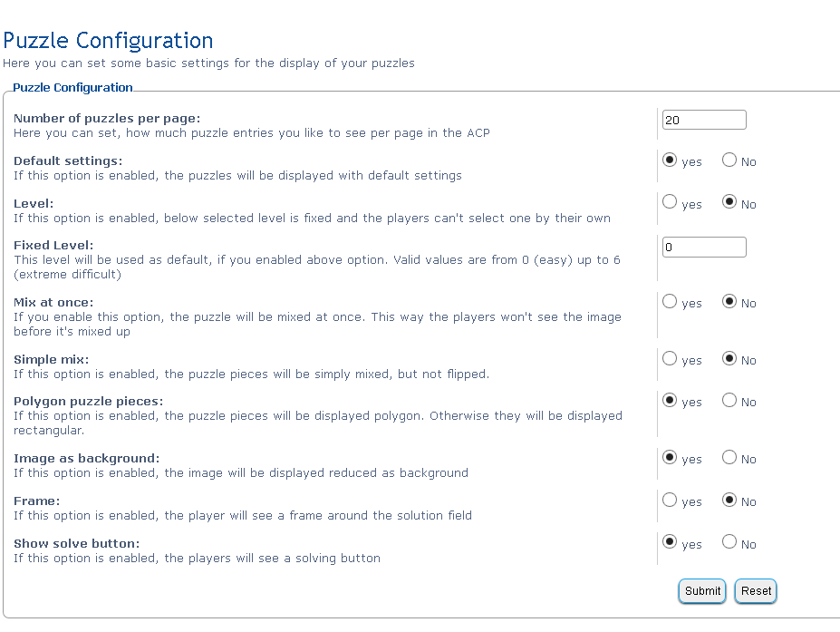
Task: Select No for the Frame option
Action: pos(729,501)
